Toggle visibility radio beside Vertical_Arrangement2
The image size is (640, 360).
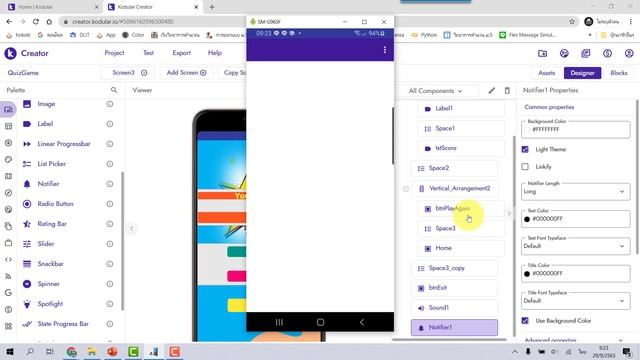tap(406, 189)
